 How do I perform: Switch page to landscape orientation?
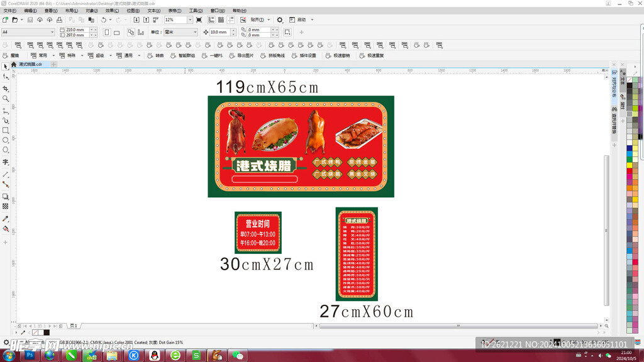116,32
